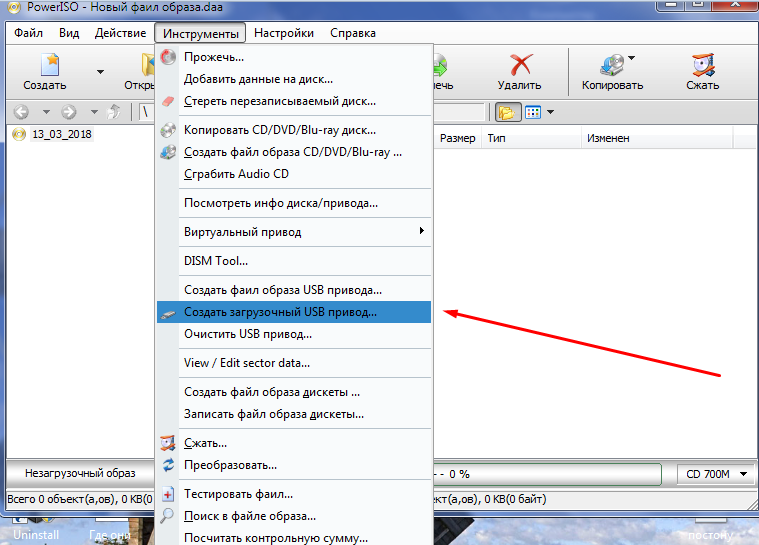Screen dimensions: 759x545
Task: Click the Копировать disc toolbar icon
Action: (x=612, y=65)
